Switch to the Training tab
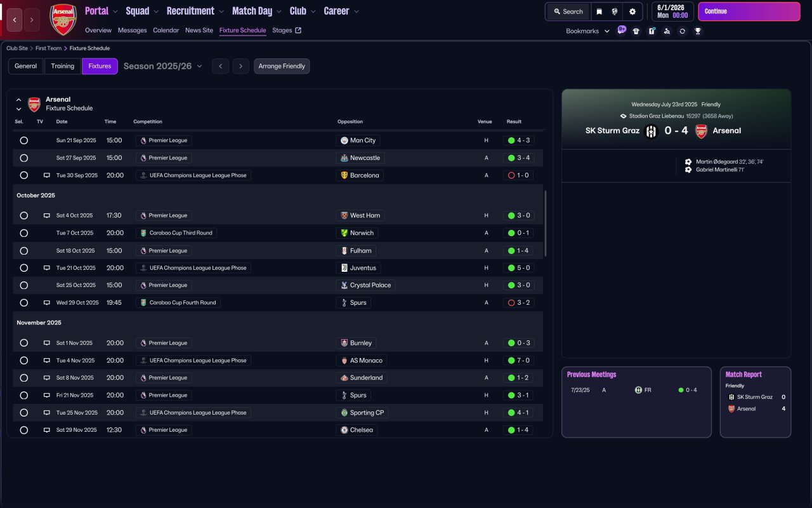This screenshot has width=812, height=508. tap(63, 66)
